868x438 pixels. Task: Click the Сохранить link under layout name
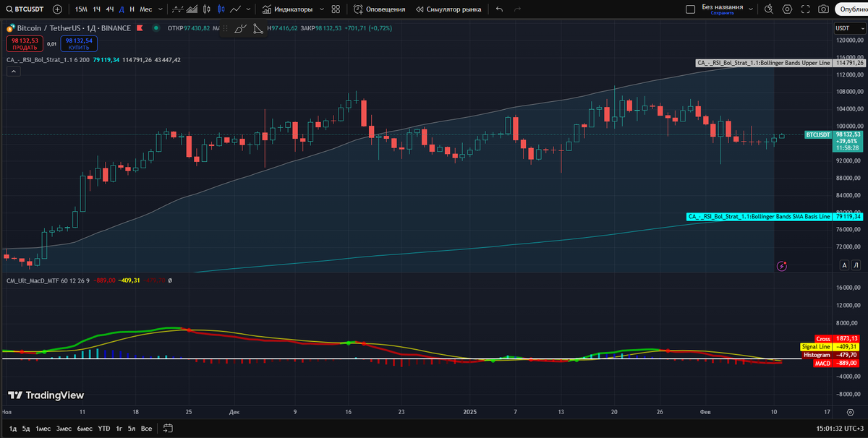pyautogui.click(x=723, y=13)
